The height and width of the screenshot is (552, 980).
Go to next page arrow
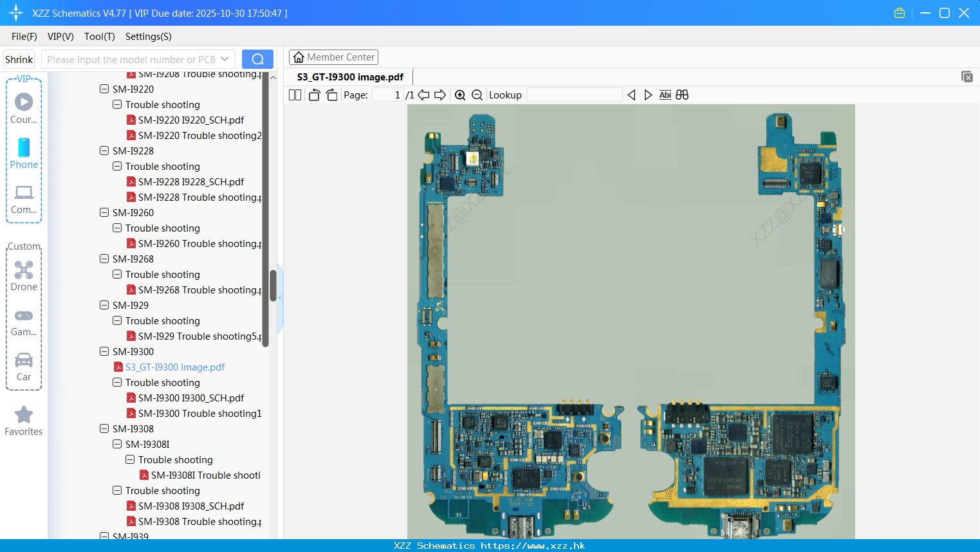pos(440,95)
